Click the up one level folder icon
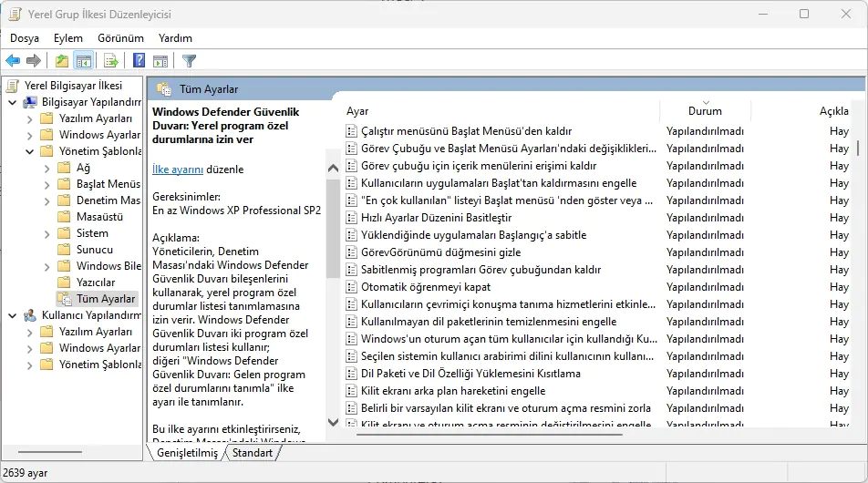 (x=62, y=61)
